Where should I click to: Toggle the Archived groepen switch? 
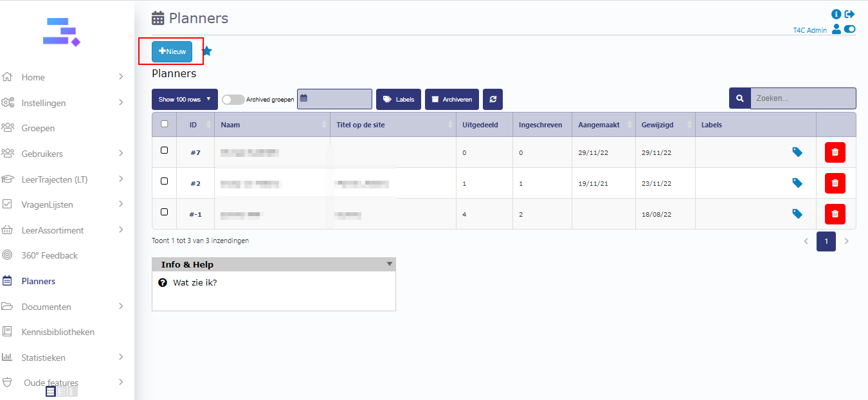(x=233, y=100)
